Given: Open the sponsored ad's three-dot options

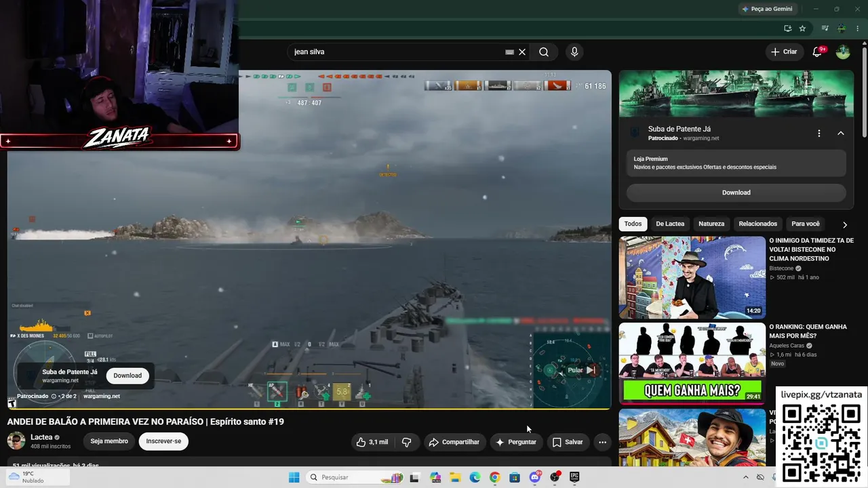Looking at the screenshot, I should coord(819,134).
